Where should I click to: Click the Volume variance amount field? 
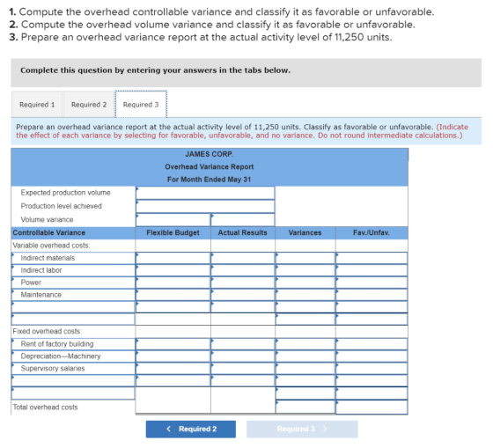click(173, 220)
